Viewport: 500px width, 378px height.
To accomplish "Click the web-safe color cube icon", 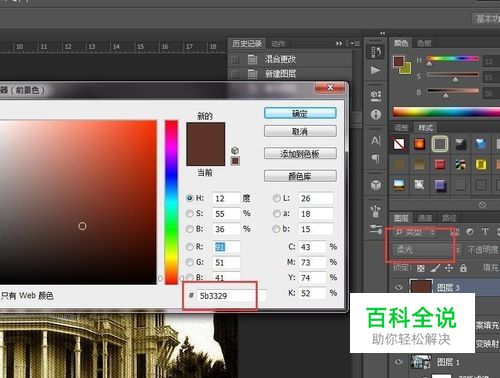I will (235, 150).
